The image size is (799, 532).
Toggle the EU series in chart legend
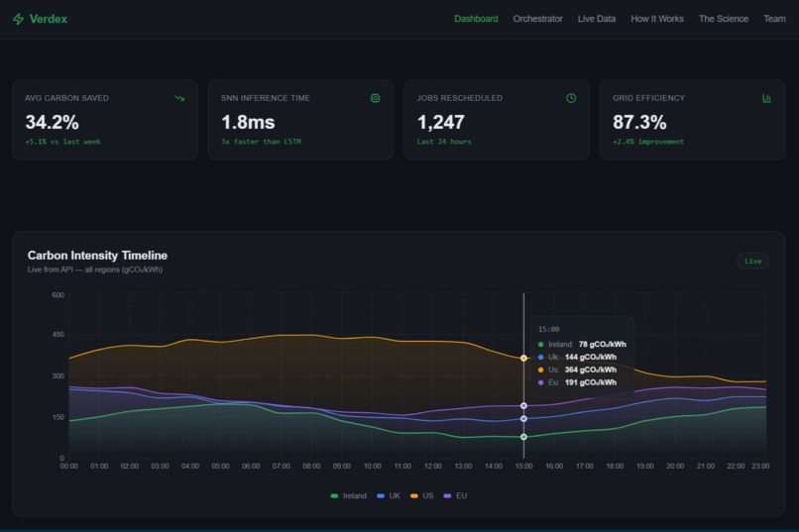pyautogui.click(x=455, y=496)
